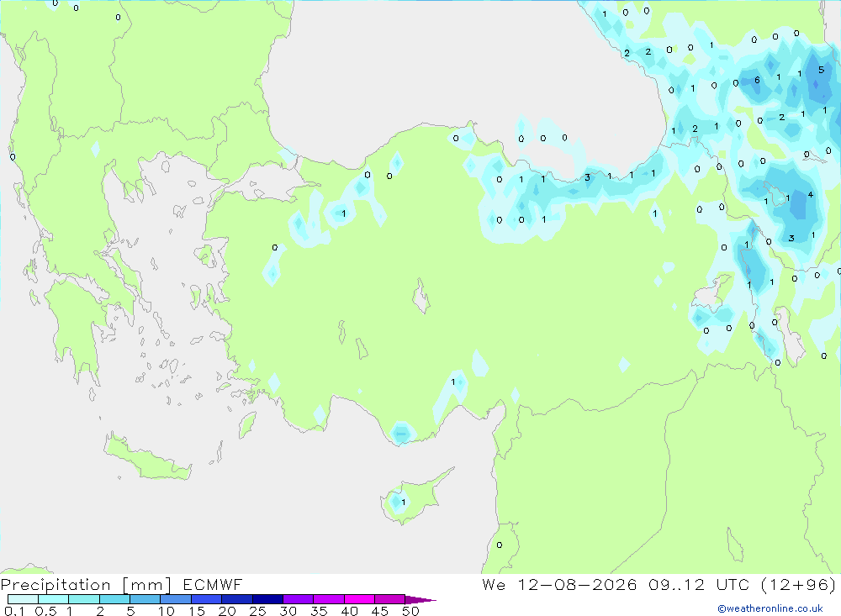Click the above-50 mm legend arrow tip

click(420, 600)
